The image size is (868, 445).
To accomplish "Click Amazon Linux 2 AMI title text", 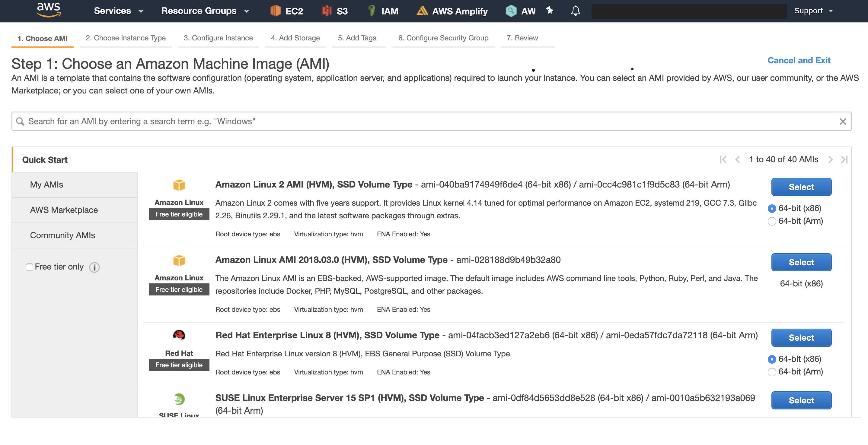I will tap(314, 185).
